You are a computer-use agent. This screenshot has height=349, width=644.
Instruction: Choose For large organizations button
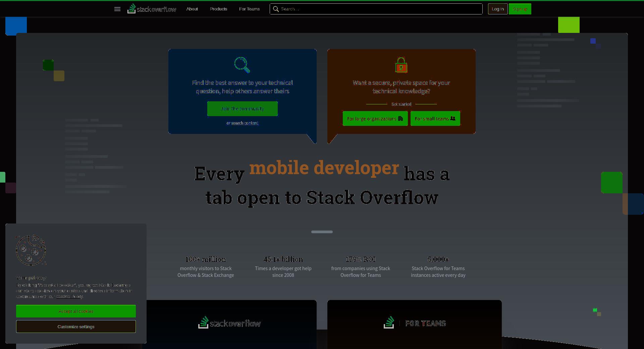click(375, 118)
